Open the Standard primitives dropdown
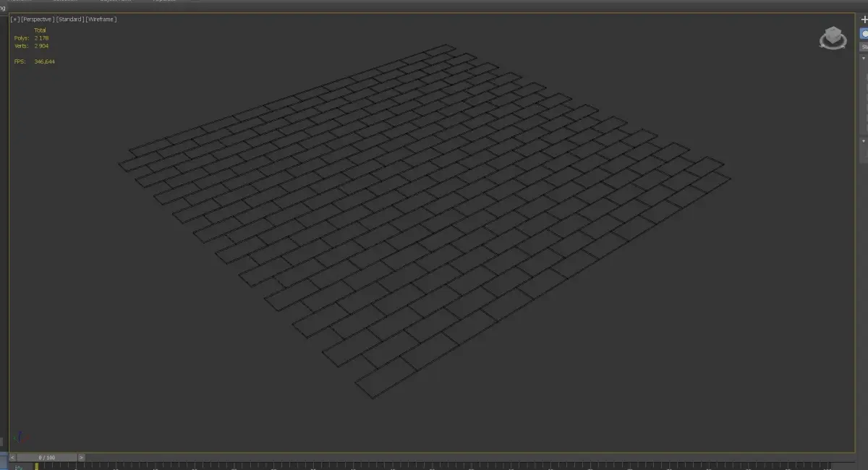This screenshot has width=868, height=470. click(864, 46)
